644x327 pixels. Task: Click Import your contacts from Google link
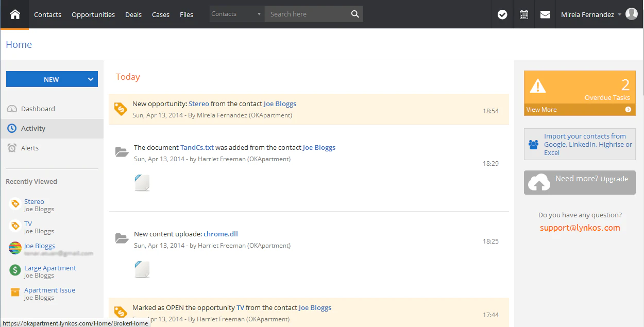(x=588, y=144)
